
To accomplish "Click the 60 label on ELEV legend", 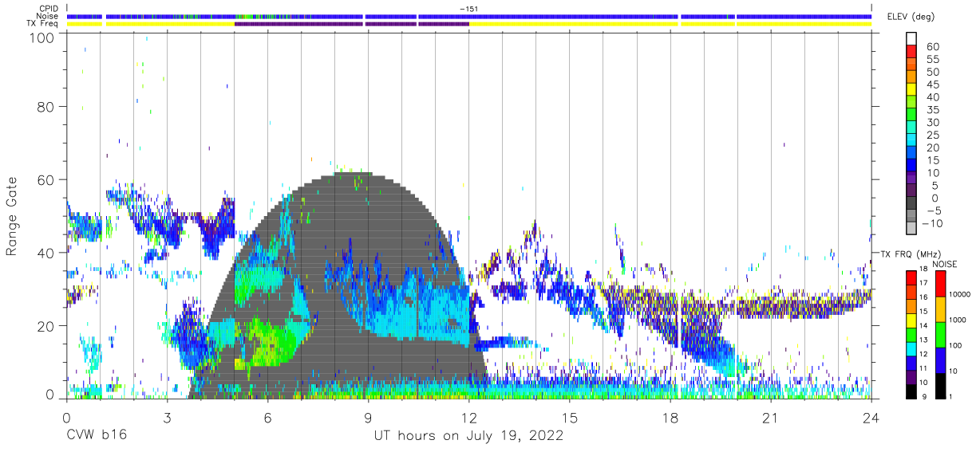I will [x=932, y=46].
